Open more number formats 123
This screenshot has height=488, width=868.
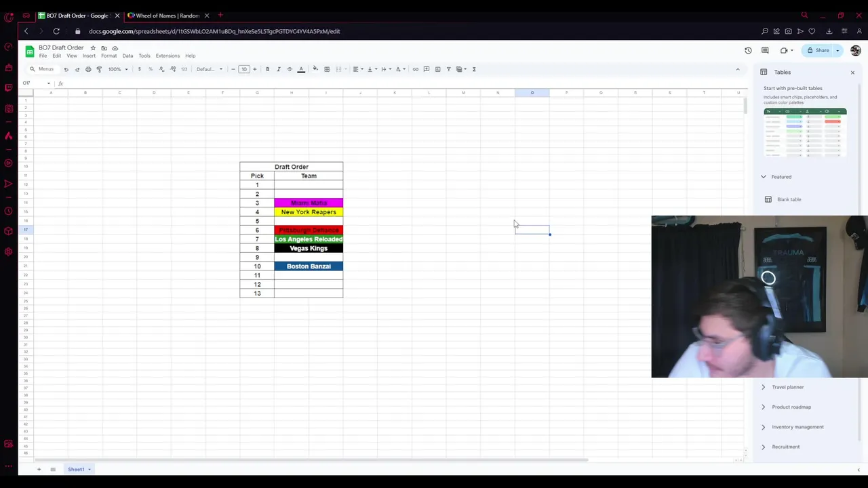pyautogui.click(x=184, y=69)
